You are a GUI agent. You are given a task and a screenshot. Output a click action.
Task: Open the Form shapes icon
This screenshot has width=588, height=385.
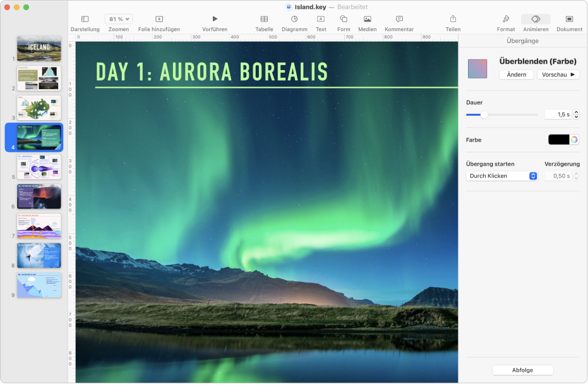point(344,20)
